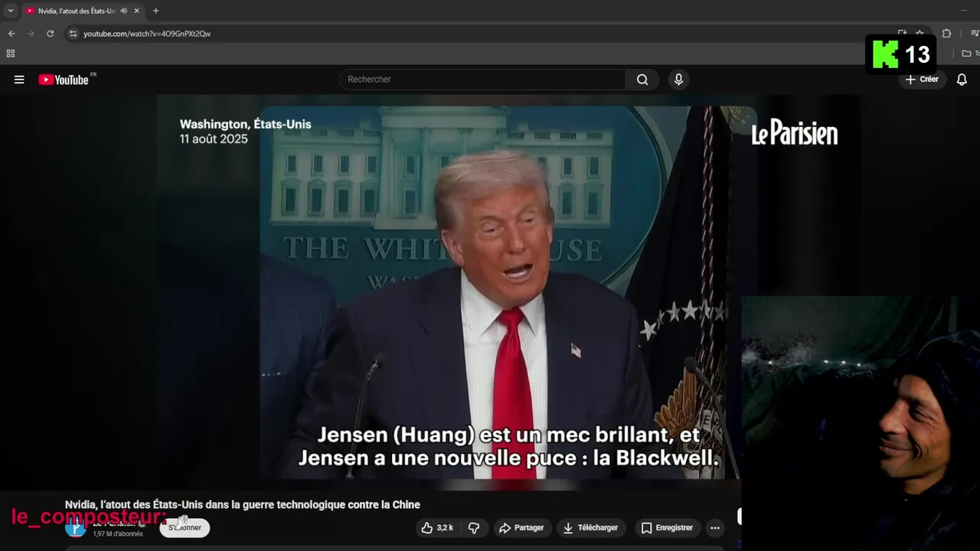This screenshot has width=980, height=551.
Task: Mute the tab via speaker icon
Action: click(x=124, y=11)
